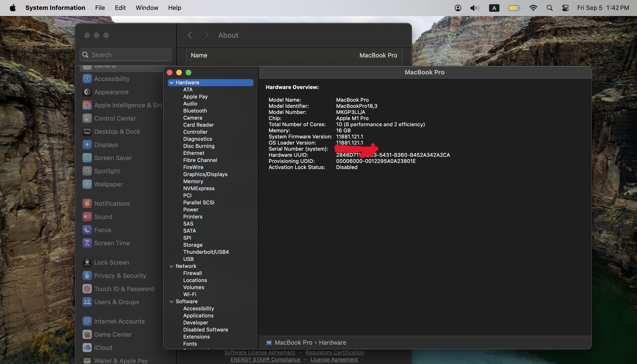
Task: Collapse the Hardware tree section
Action: (171, 83)
